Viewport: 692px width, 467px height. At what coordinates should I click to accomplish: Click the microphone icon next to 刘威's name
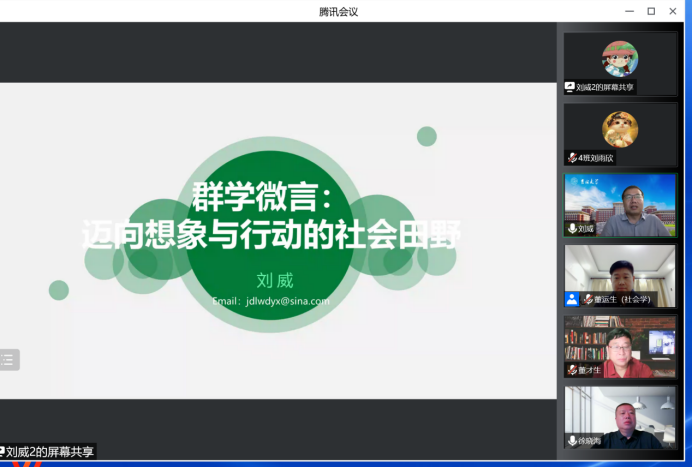(572, 229)
